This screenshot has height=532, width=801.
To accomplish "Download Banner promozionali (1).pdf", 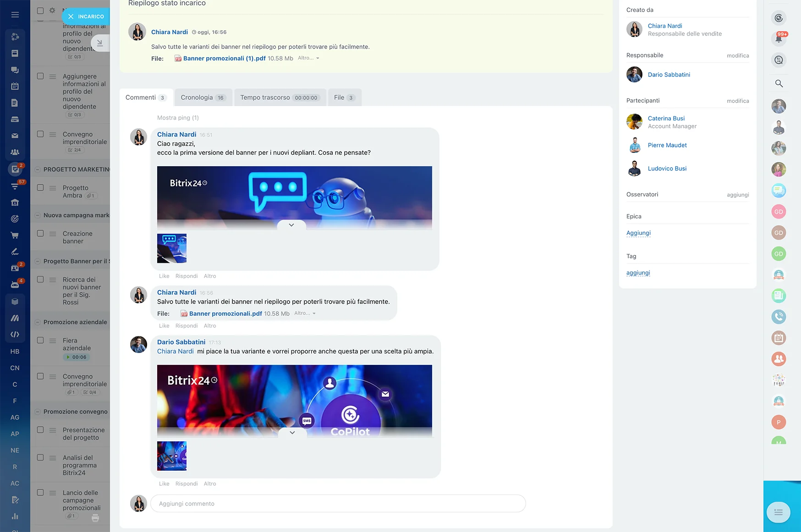I will (224, 58).
